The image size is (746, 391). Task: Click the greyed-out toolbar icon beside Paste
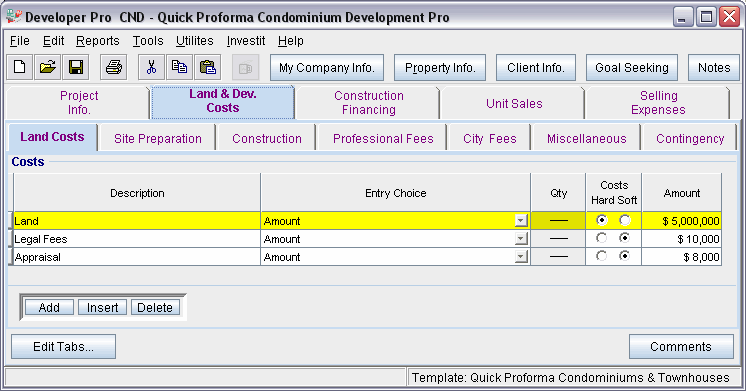coord(245,67)
